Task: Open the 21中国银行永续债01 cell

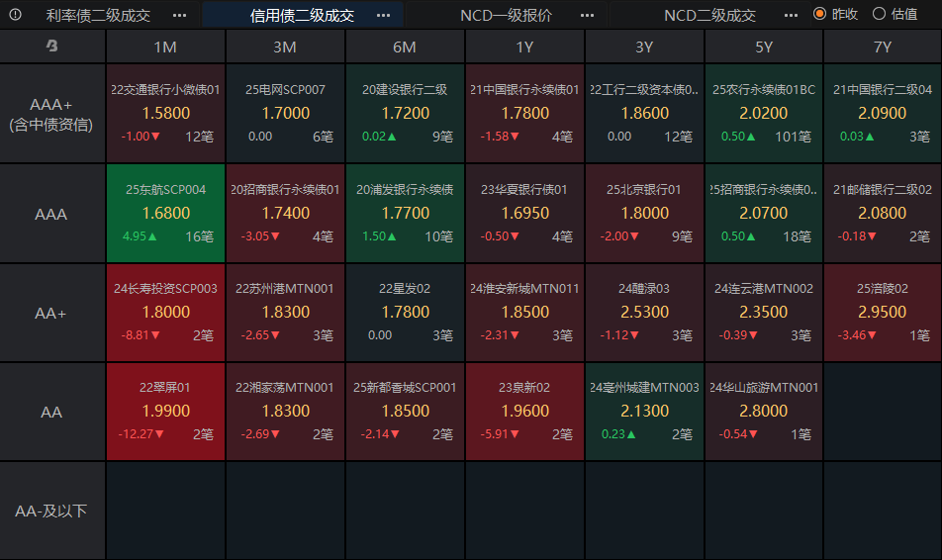Action: [525, 114]
